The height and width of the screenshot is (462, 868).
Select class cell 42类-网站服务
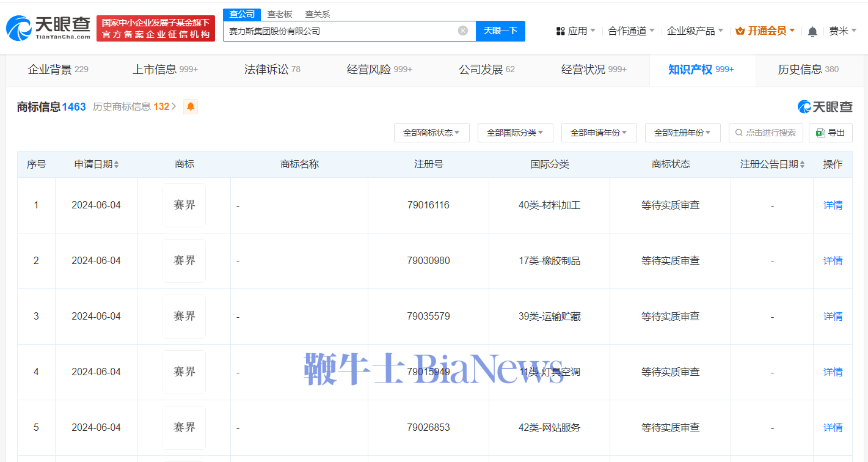coord(549,428)
